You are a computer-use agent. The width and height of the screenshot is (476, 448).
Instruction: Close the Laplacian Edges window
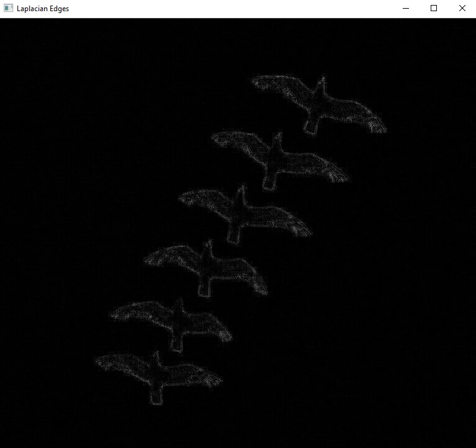pyautogui.click(x=462, y=9)
